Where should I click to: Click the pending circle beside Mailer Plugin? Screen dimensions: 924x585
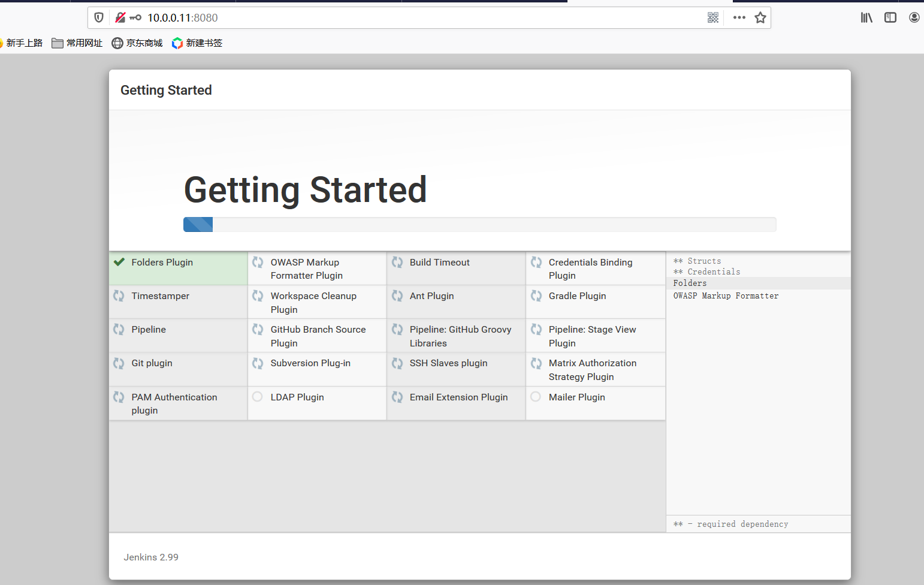(x=536, y=397)
